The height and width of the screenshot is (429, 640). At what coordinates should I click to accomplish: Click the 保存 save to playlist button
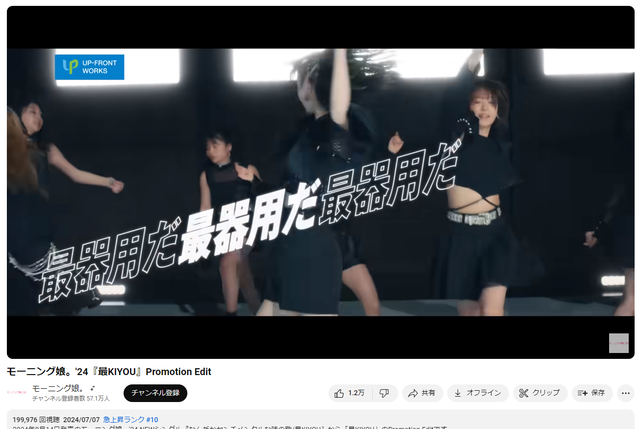coord(592,393)
